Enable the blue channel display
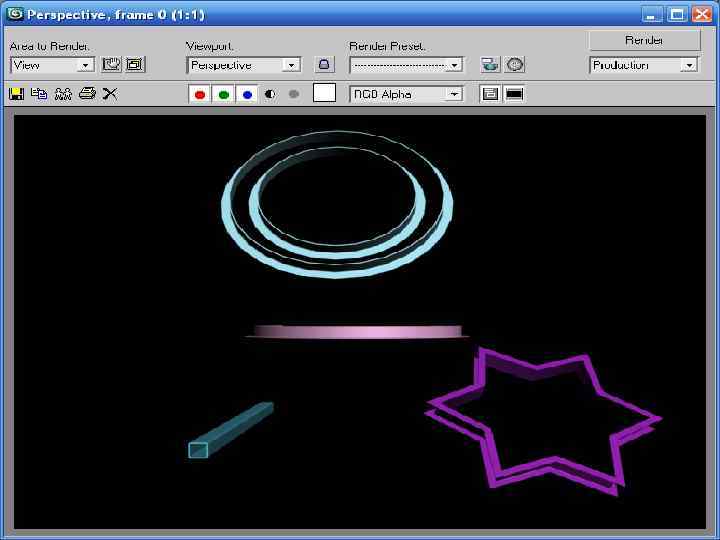Image resolution: width=720 pixels, height=540 pixels. (247, 95)
